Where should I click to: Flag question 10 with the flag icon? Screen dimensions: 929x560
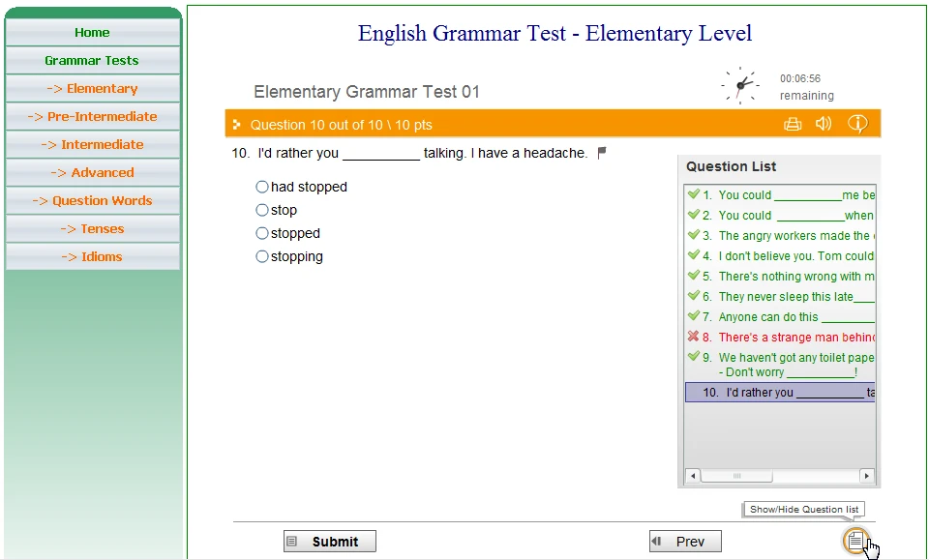pos(602,153)
